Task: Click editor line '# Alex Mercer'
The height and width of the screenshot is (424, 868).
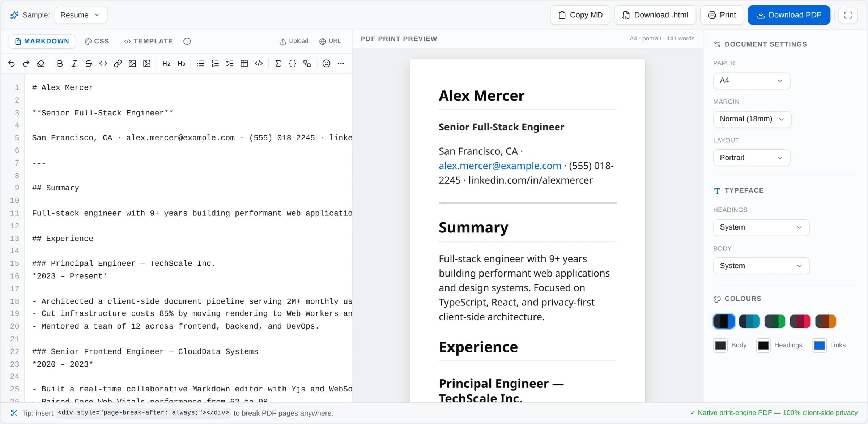Action: [x=63, y=88]
